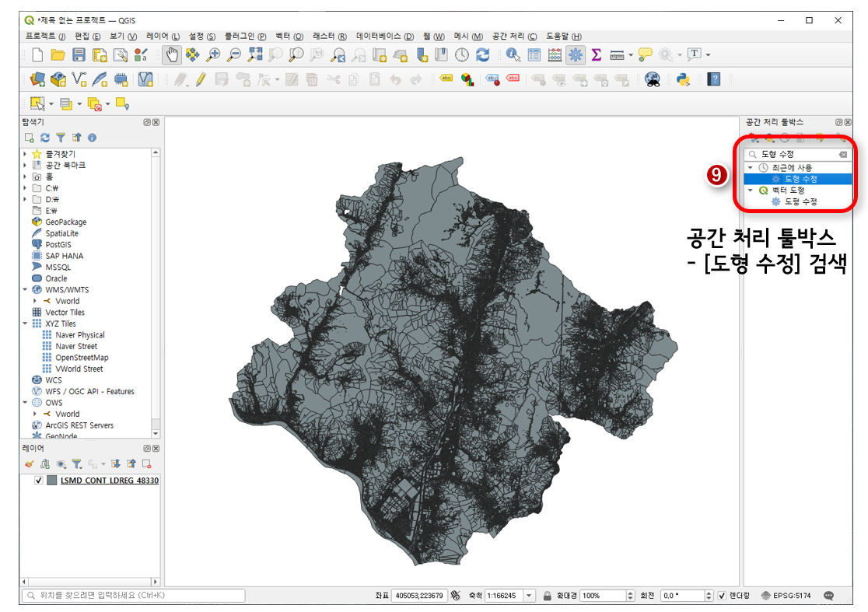
Task: Click the Help question mark icon
Action: click(714, 79)
